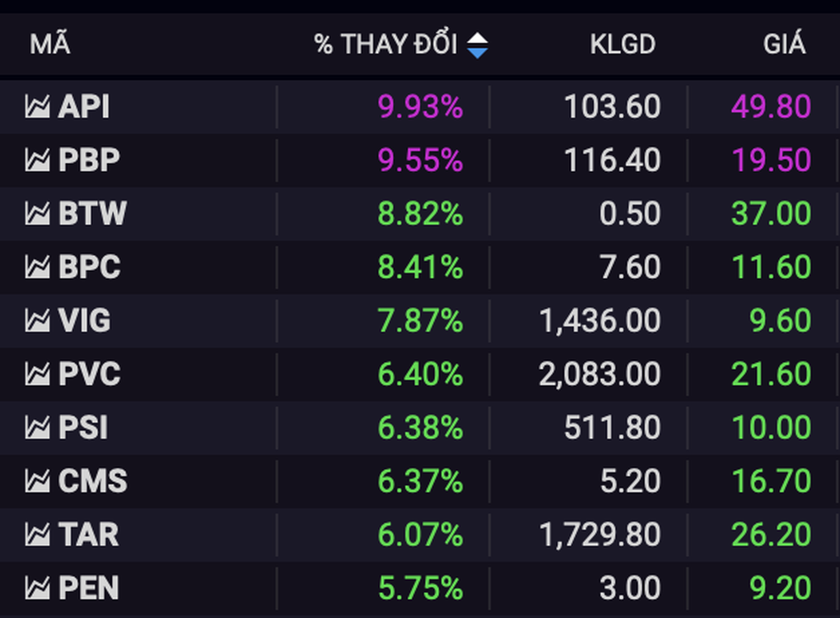Open the CMS chart icon
Viewport: 840px width, 618px height.
(37, 481)
